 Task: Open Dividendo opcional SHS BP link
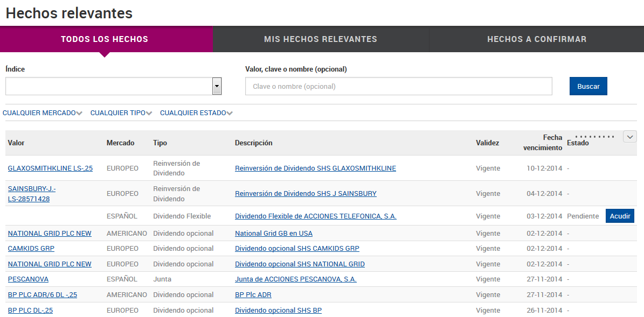279,311
